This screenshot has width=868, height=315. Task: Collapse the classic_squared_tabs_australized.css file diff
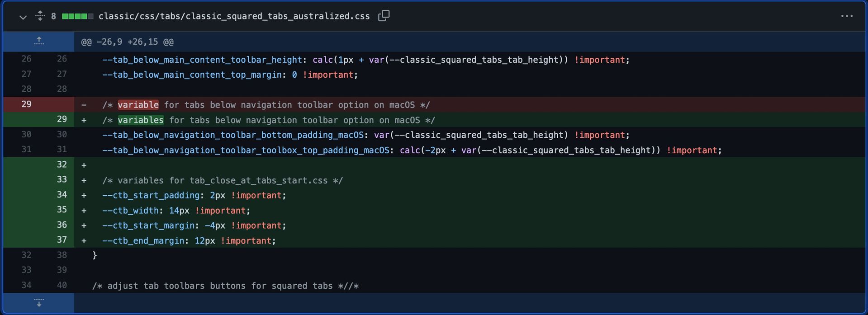click(x=23, y=17)
